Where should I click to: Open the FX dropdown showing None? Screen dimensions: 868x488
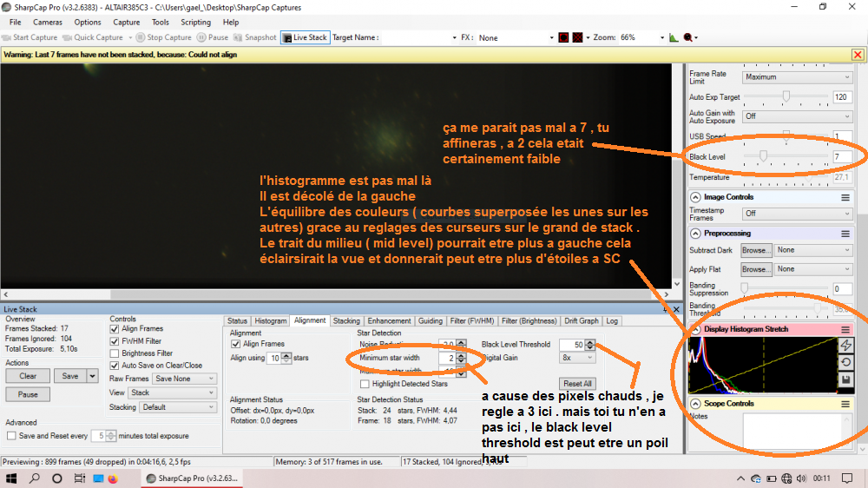point(515,37)
